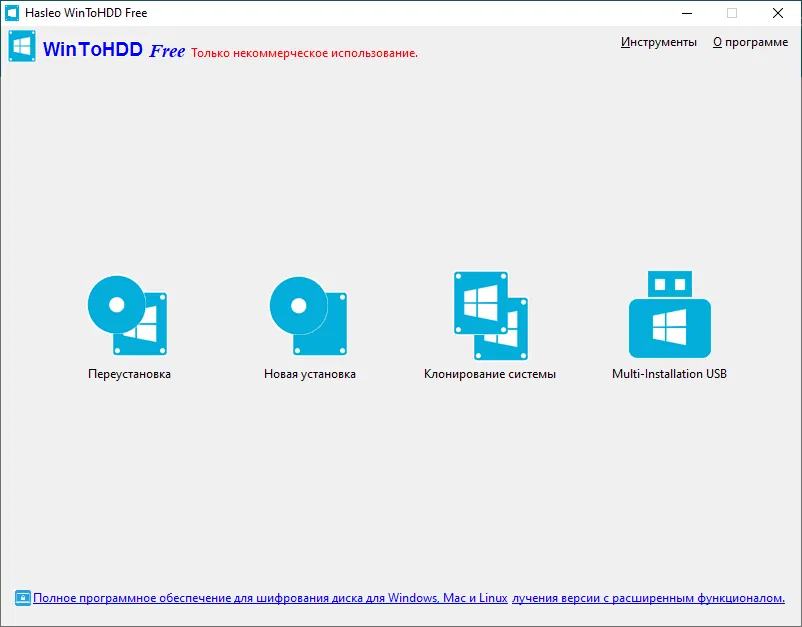Select the Новая установка label
The width and height of the screenshot is (802, 627).
tap(309, 374)
